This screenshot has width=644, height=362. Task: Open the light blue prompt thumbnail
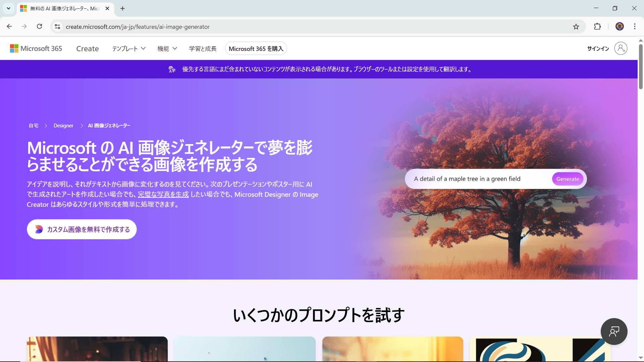click(245, 349)
